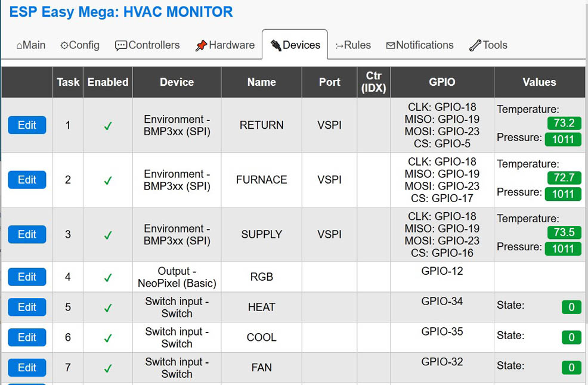
Task: Click the Device column header
Action: tap(177, 82)
